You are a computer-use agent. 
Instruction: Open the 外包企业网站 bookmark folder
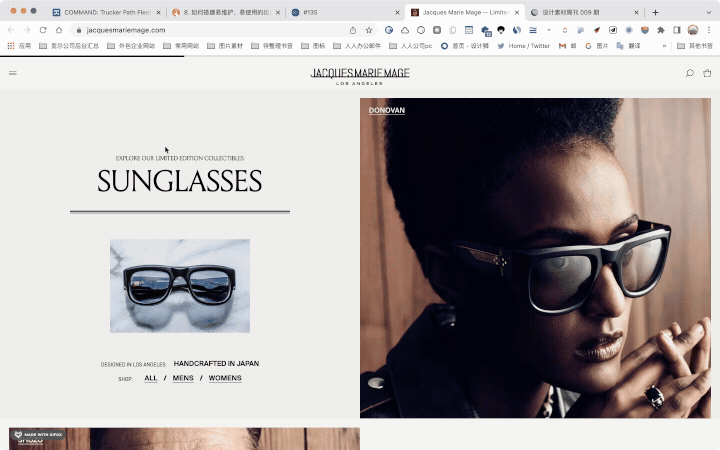[x=131, y=46]
